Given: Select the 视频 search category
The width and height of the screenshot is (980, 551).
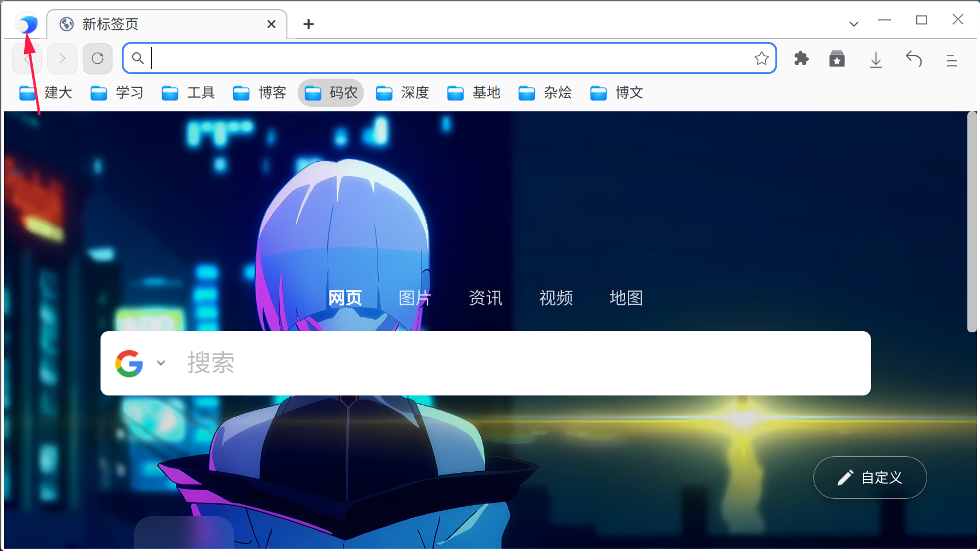Looking at the screenshot, I should (555, 298).
